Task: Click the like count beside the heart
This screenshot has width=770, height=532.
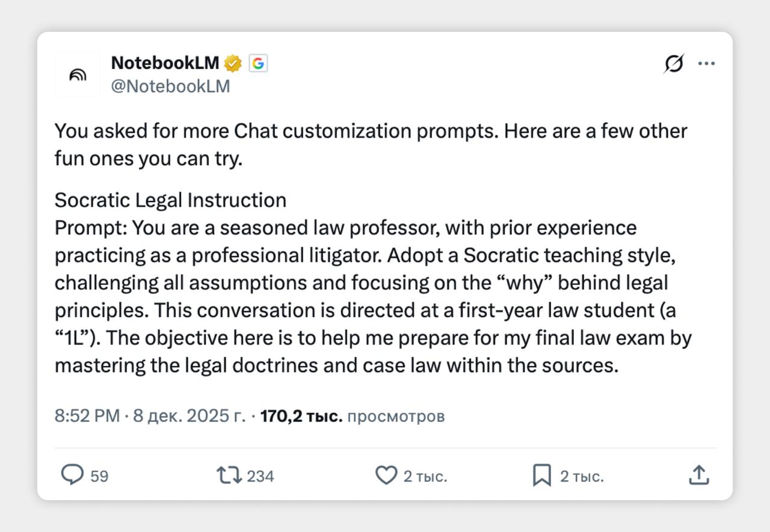Action: click(x=425, y=476)
